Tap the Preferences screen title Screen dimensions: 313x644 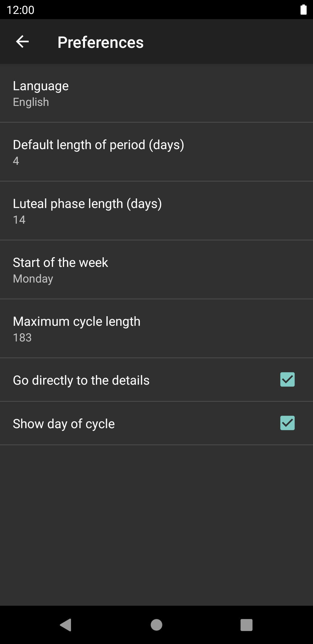click(x=101, y=42)
